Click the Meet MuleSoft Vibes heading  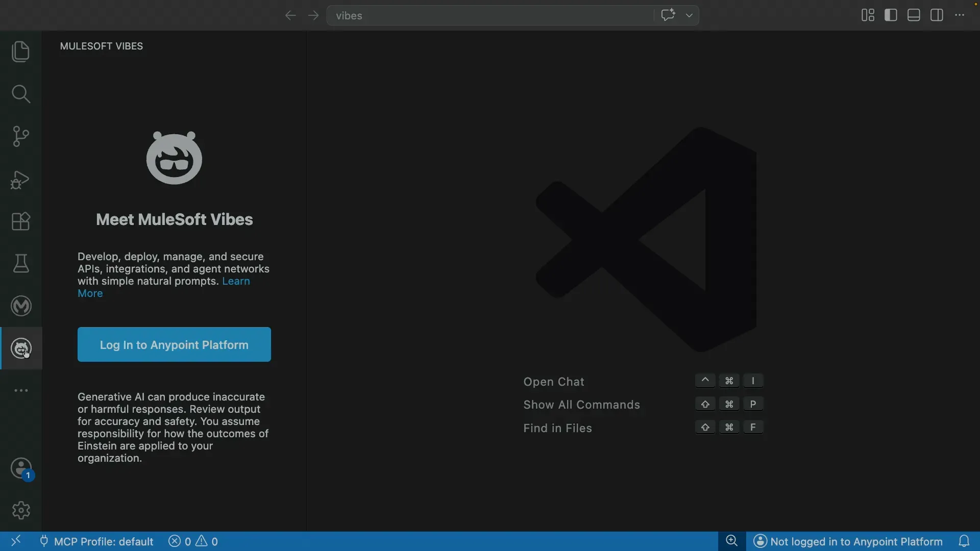click(x=175, y=219)
